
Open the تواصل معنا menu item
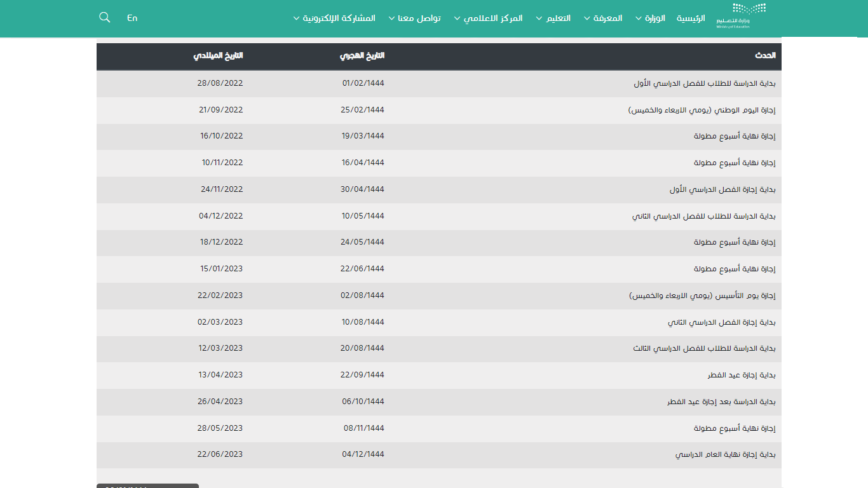(x=419, y=18)
